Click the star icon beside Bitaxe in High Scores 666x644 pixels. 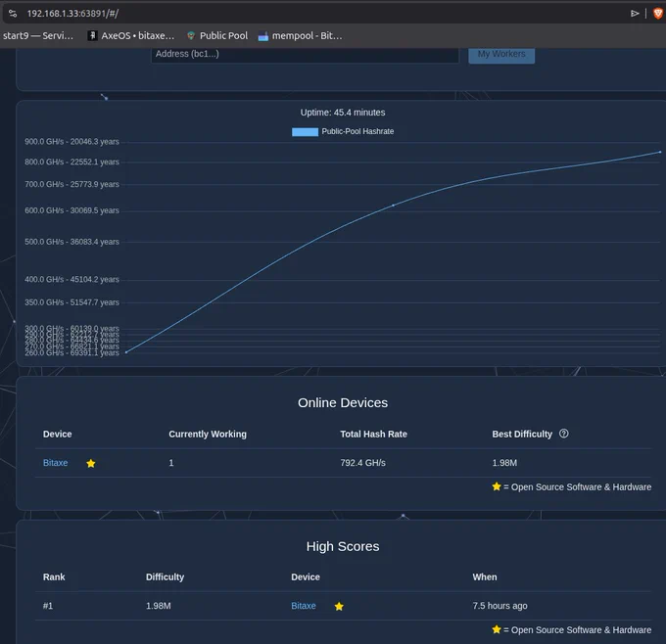tap(339, 606)
